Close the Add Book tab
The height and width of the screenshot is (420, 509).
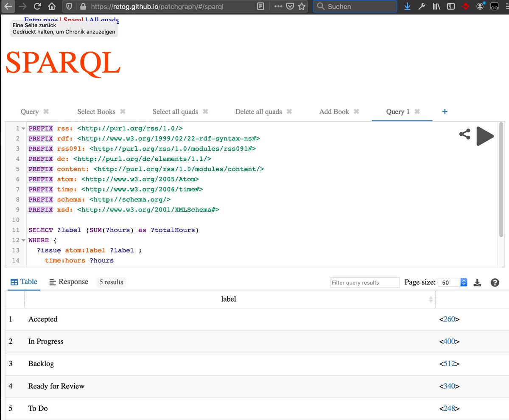coord(356,111)
